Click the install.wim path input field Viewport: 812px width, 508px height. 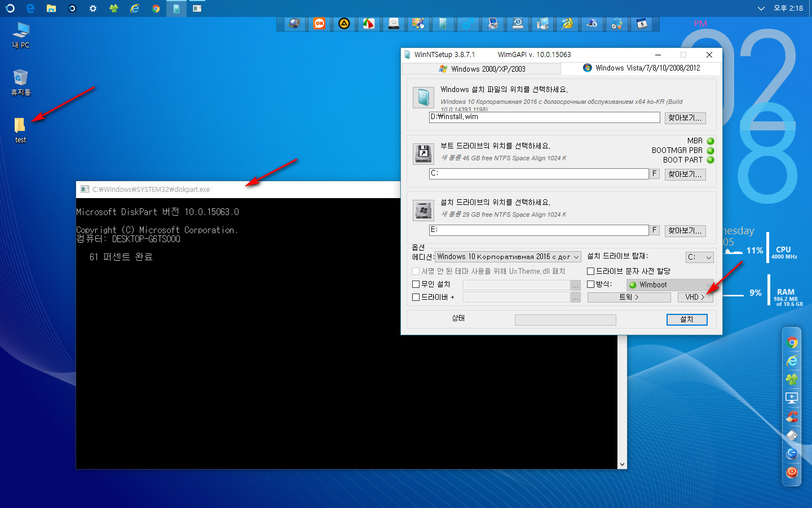[x=544, y=117]
